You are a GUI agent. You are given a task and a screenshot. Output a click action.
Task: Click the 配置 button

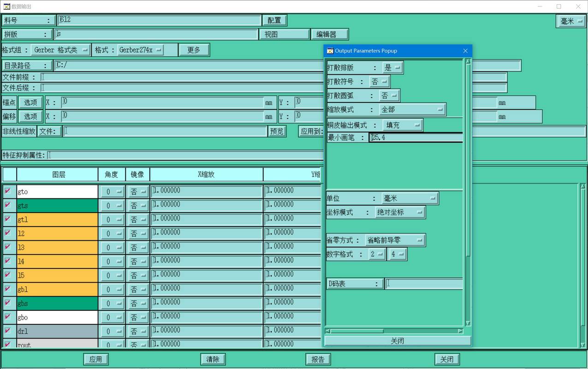click(274, 20)
